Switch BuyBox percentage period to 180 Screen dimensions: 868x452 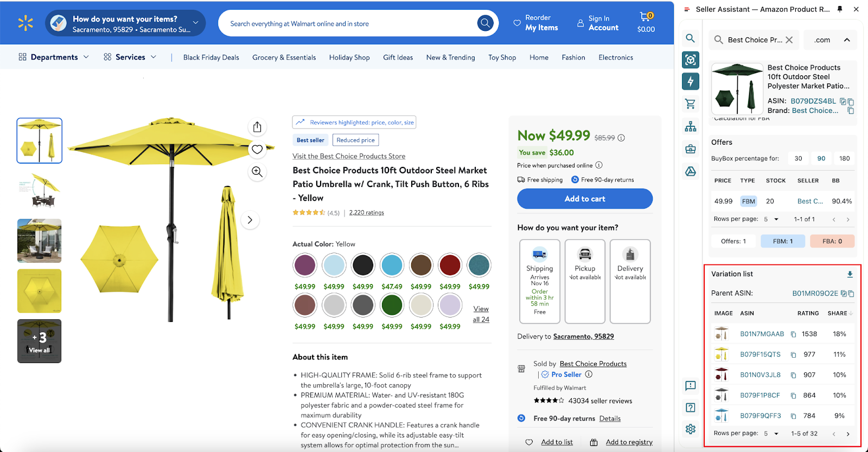844,158
